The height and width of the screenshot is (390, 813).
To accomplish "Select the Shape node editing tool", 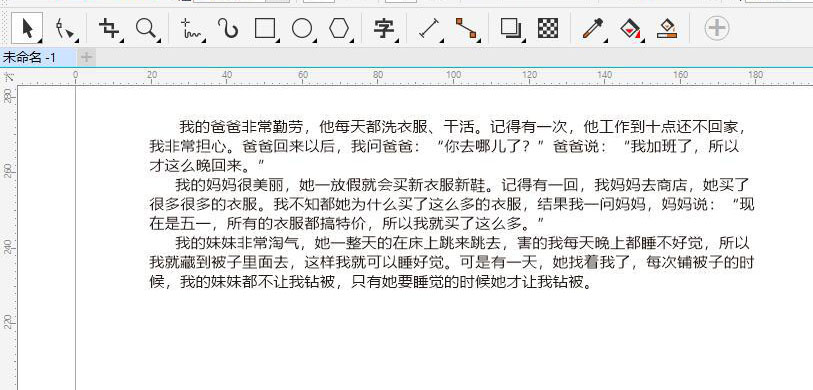I will pyautogui.click(x=66, y=29).
